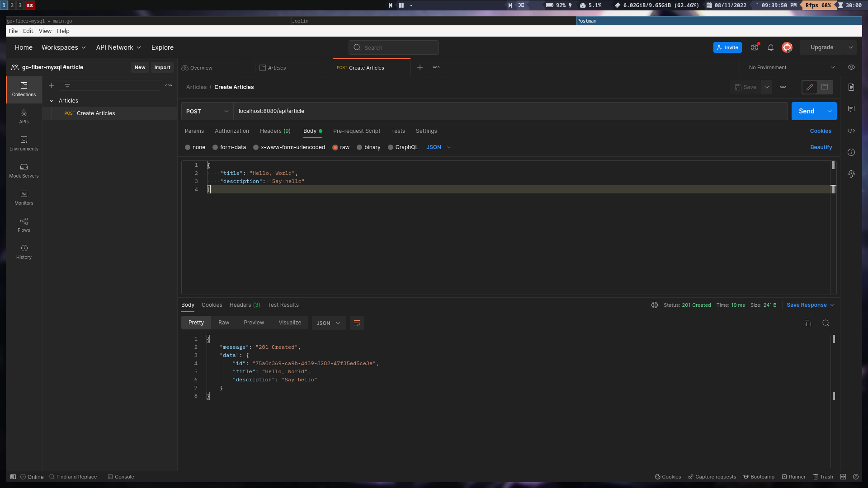Toggle line wrap icon in response toolbar

point(357,323)
